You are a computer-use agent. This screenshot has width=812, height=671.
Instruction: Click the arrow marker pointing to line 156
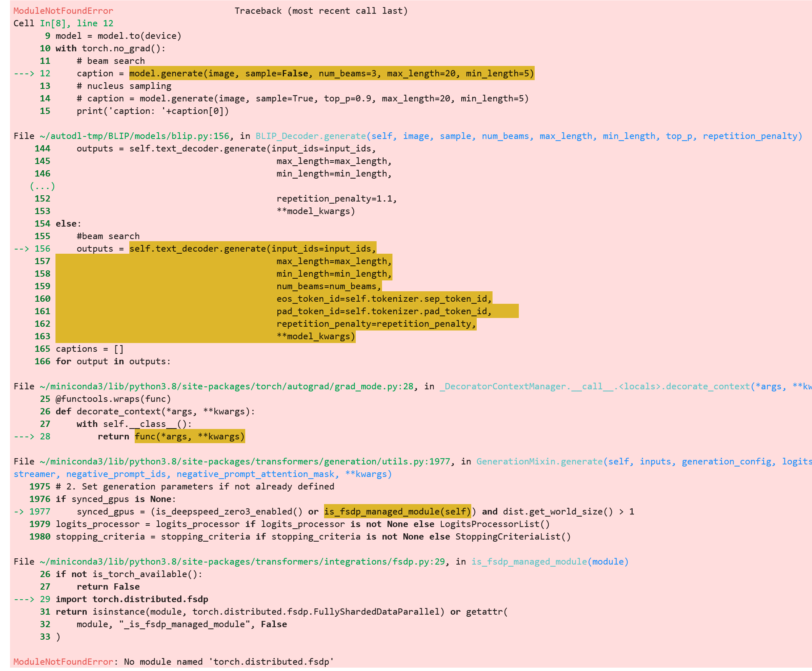[x=21, y=249]
